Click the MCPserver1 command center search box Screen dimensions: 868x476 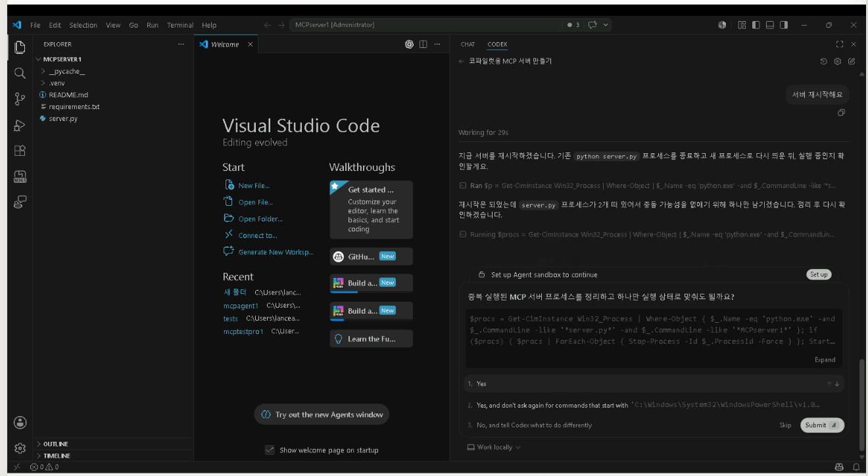pos(427,25)
